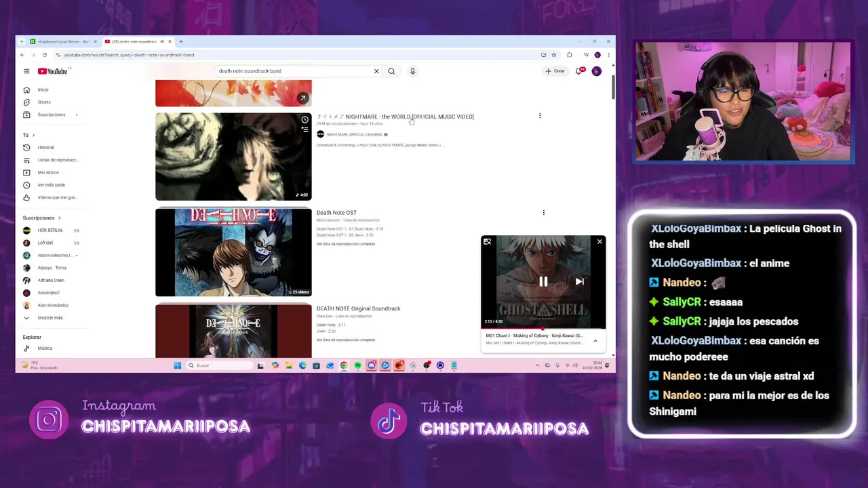
Task: Bookmark this page with star icon
Action: click(554, 55)
